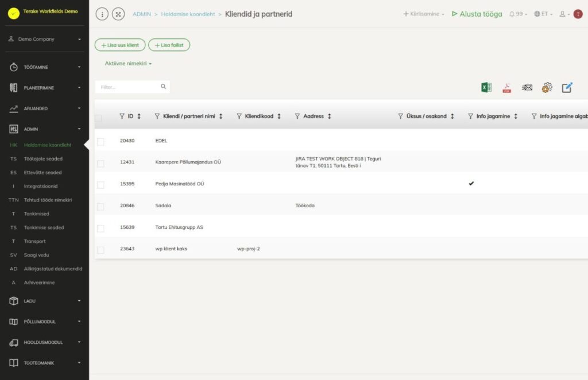The height and width of the screenshot is (380, 588).
Task: Open notifications bell showing 99
Action: [x=518, y=14]
